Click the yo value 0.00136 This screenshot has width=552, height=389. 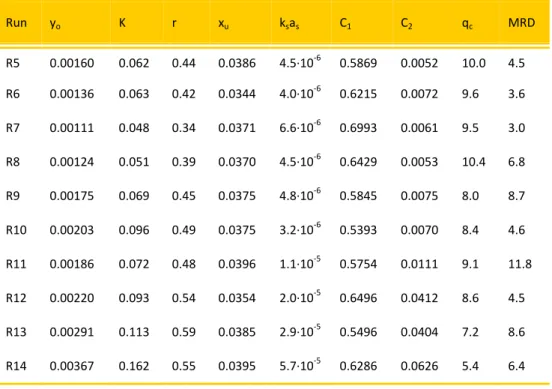tap(72, 94)
